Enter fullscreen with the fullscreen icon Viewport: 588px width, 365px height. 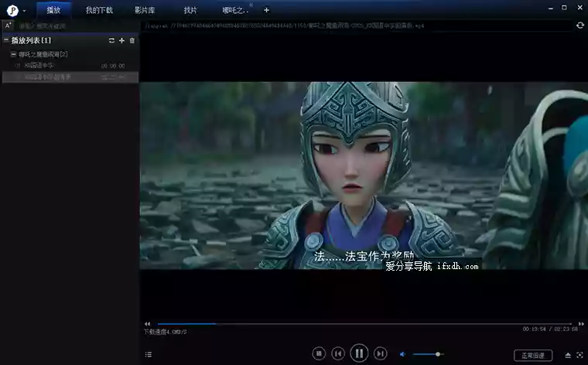[580, 355]
